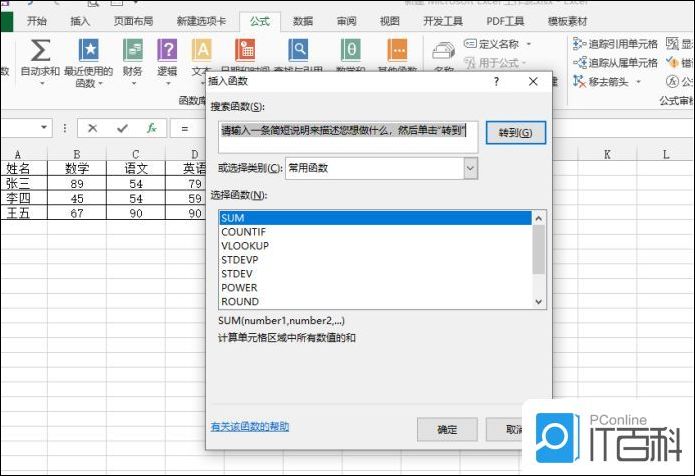Click the help question mark in dialog
This screenshot has height=476, width=695.
pyautogui.click(x=496, y=81)
